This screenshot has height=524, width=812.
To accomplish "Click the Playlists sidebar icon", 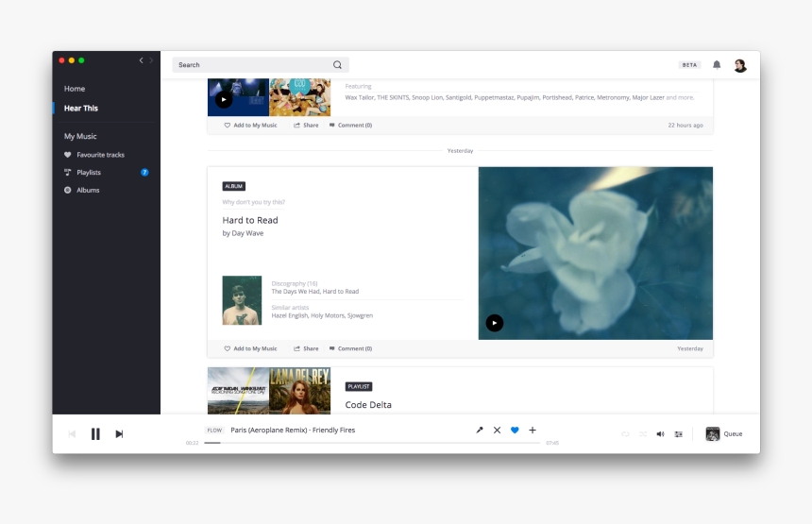I will [67, 173].
